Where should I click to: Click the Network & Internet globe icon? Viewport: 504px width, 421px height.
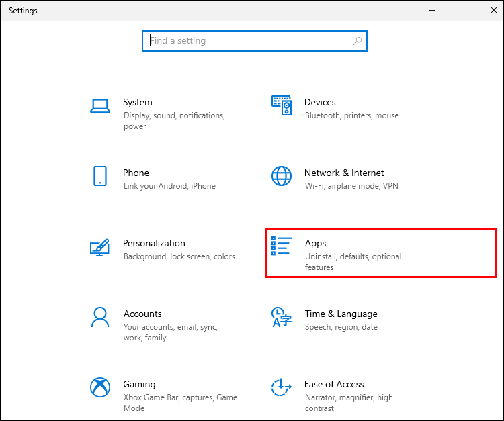(x=282, y=176)
